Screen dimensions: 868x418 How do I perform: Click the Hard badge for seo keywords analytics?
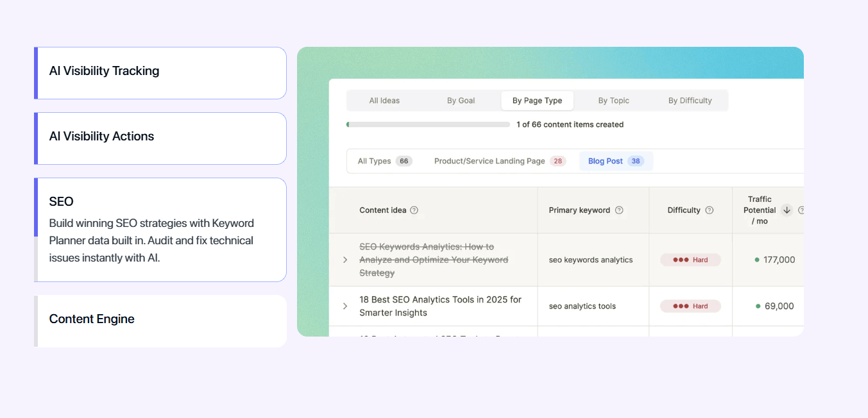click(690, 260)
